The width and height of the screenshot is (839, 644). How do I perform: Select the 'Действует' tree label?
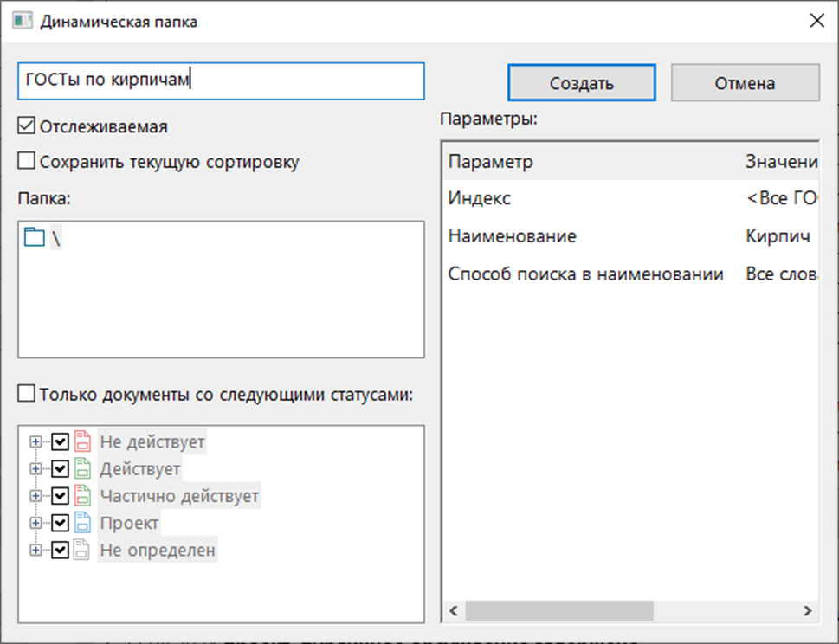[139, 469]
